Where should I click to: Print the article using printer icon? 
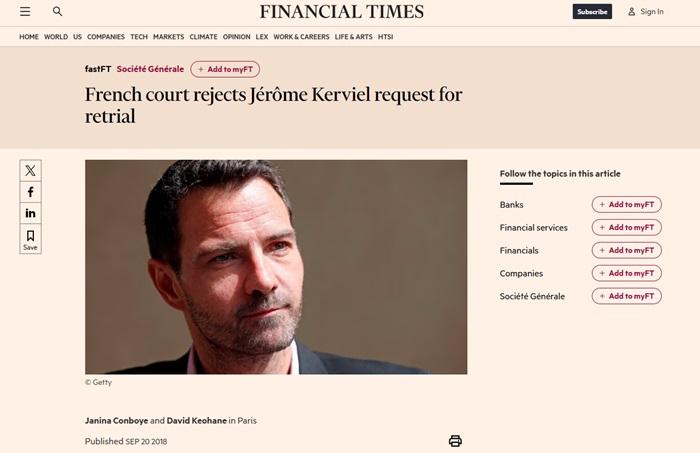click(x=455, y=441)
